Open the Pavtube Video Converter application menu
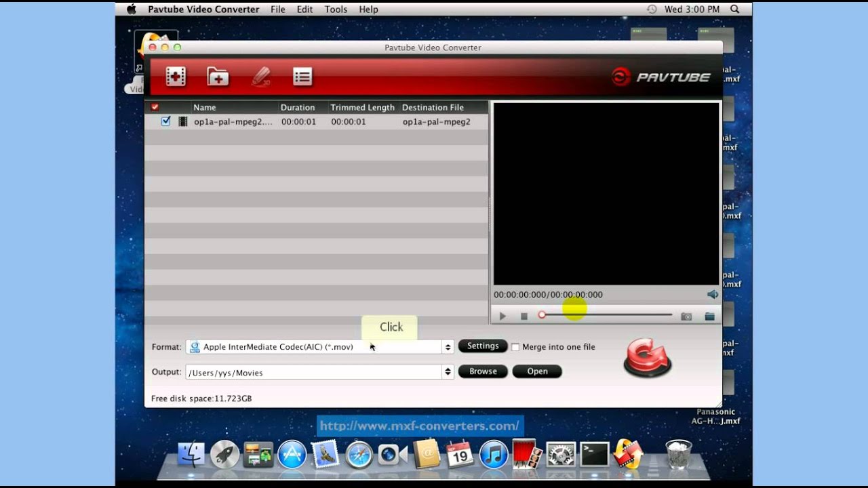The image size is (868, 488). pos(203,9)
